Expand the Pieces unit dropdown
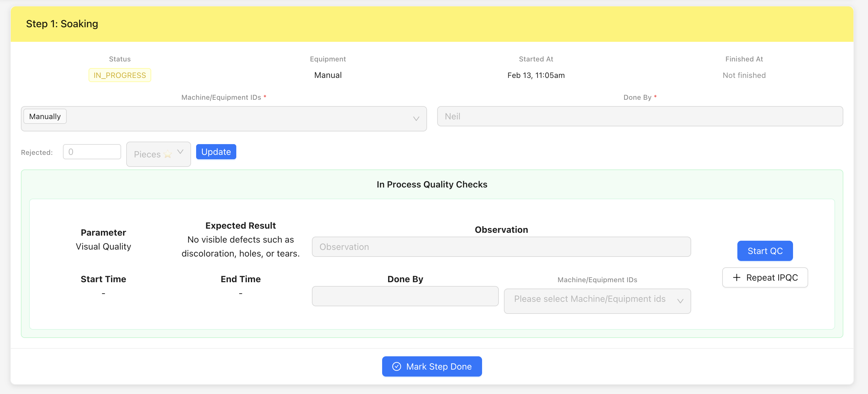Viewport: 868px width, 394px height. [158, 154]
